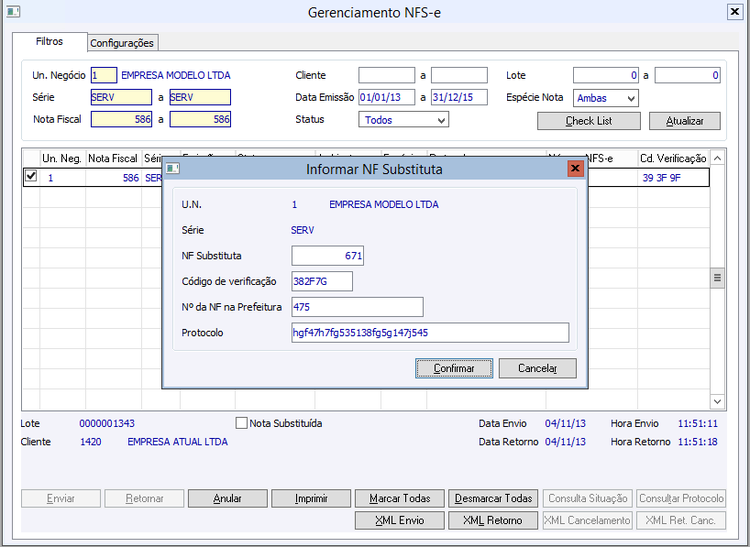Image resolution: width=750 pixels, height=547 pixels.
Task: Click the grid scroll down arrow
Action: [717, 402]
